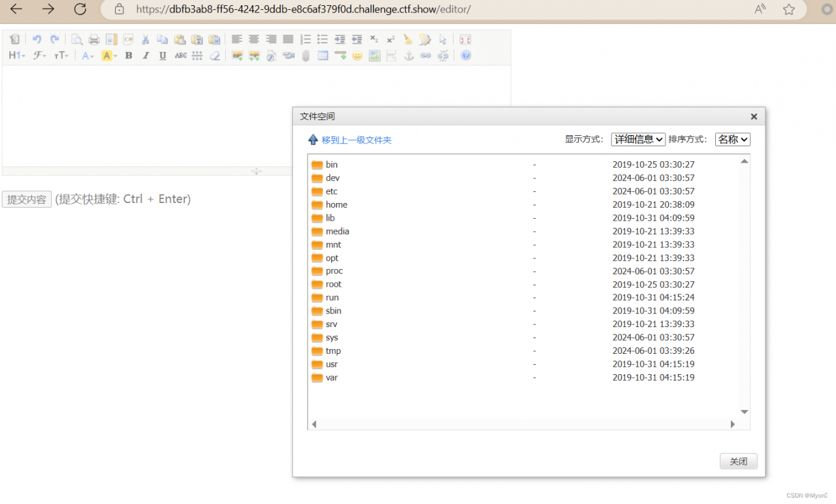Click the print icon
The image size is (836, 504).
pos(93,39)
